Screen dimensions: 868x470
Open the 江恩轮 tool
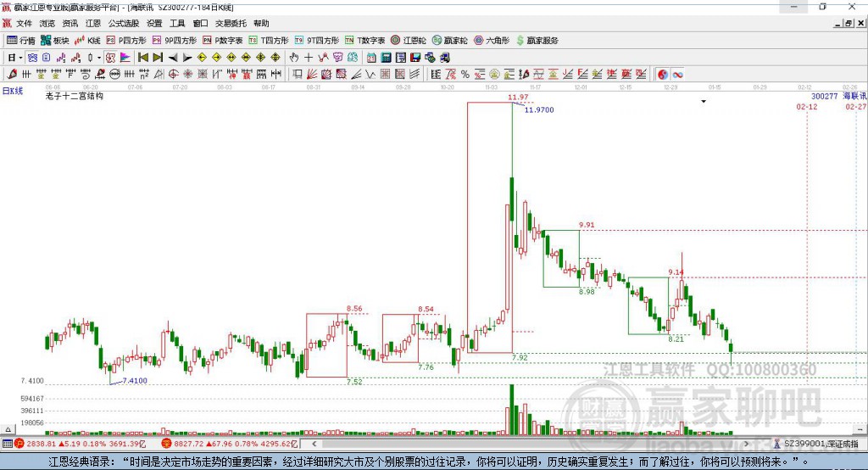point(409,41)
